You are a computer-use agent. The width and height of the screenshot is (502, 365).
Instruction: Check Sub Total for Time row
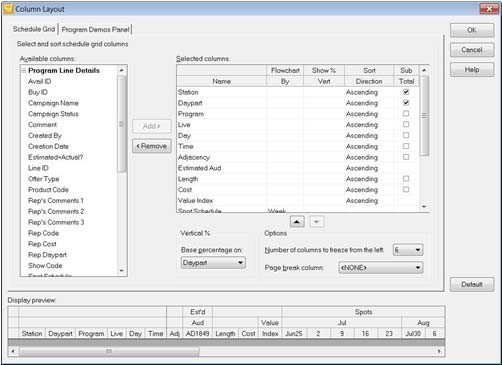tap(406, 146)
